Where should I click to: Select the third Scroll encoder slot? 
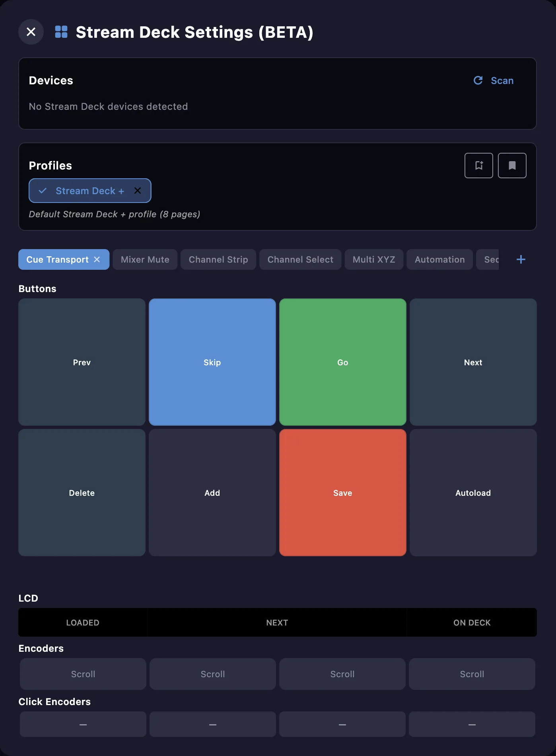tap(342, 674)
